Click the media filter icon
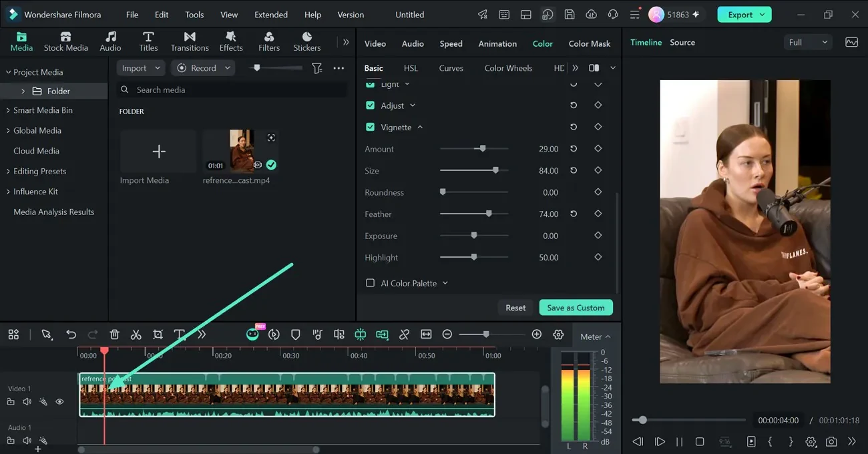The height and width of the screenshot is (454, 868). (x=317, y=68)
